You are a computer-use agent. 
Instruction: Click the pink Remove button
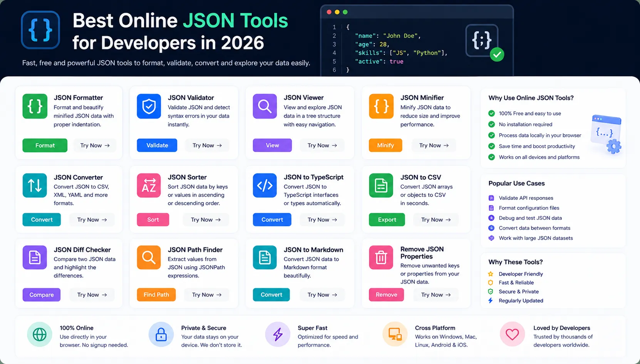[387, 295]
